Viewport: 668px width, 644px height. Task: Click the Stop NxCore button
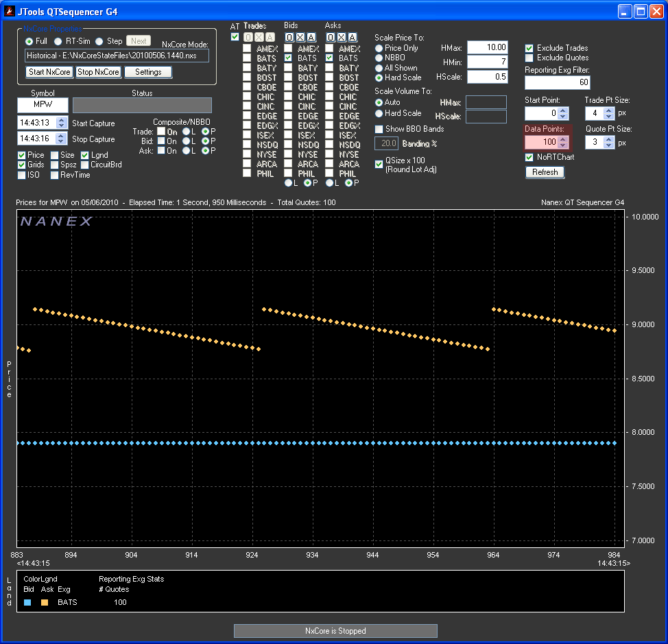click(x=98, y=72)
